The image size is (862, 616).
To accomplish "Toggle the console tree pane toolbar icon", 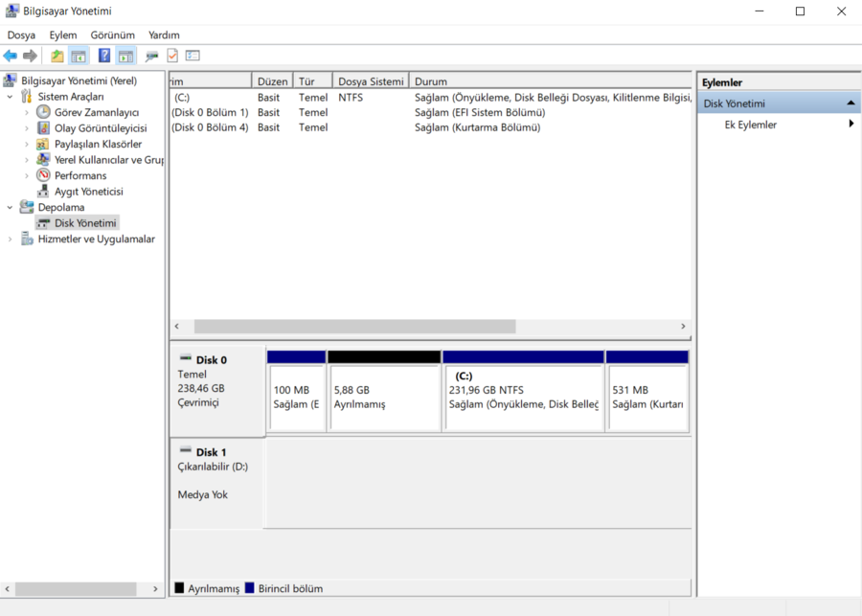I will [x=79, y=56].
